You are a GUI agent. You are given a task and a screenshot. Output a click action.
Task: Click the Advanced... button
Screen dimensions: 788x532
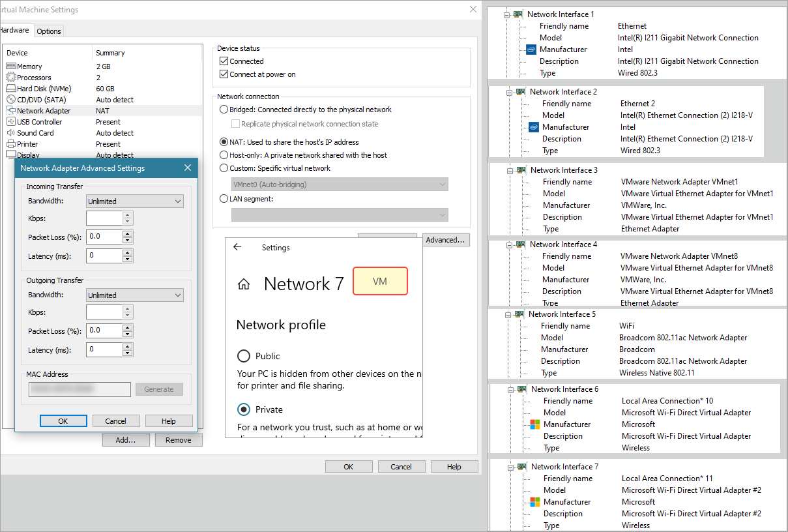pyautogui.click(x=446, y=240)
